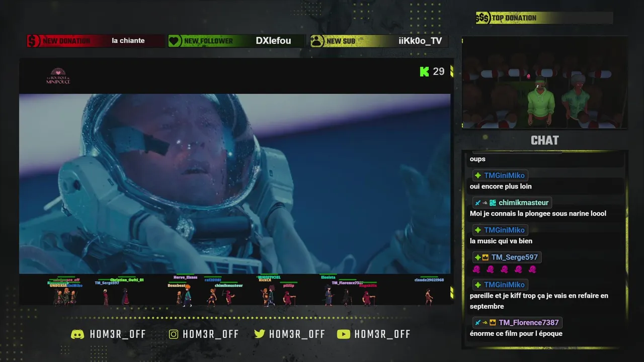
Task: Click the La Boutique de Minipouce logo
Action: click(x=58, y=76)
